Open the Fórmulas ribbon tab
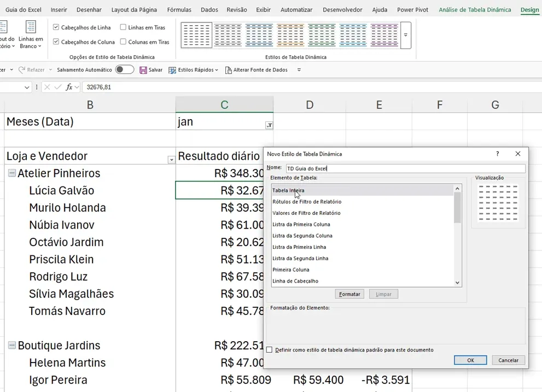 pyautogui.click(x=179, y=10)
